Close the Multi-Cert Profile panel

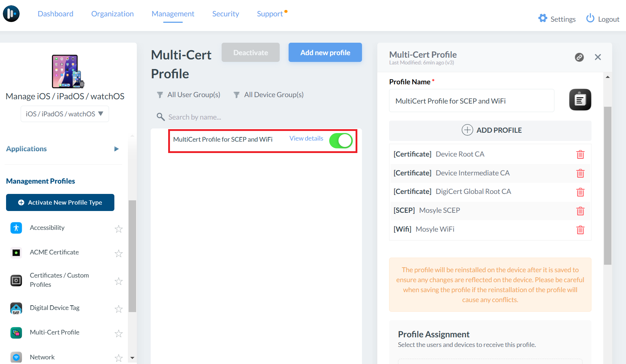tap(598, 57)
